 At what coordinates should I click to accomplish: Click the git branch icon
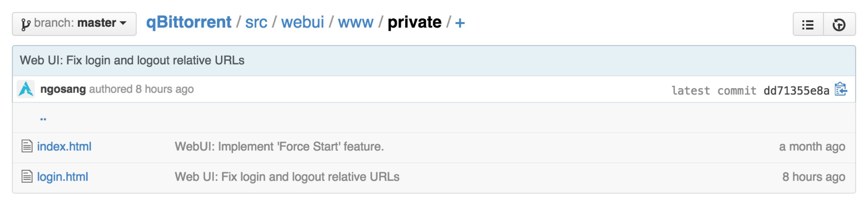26,24
